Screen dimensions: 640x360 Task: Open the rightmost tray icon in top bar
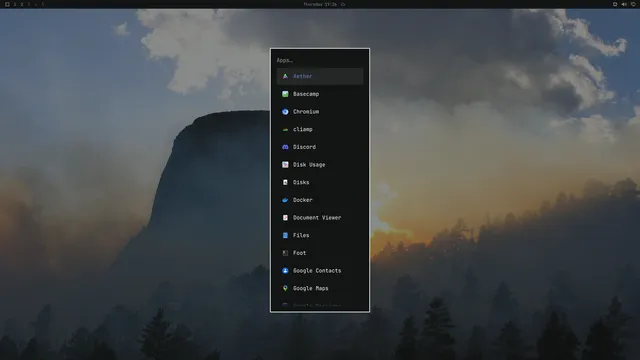pyautogui.click(x=633, y=4)
